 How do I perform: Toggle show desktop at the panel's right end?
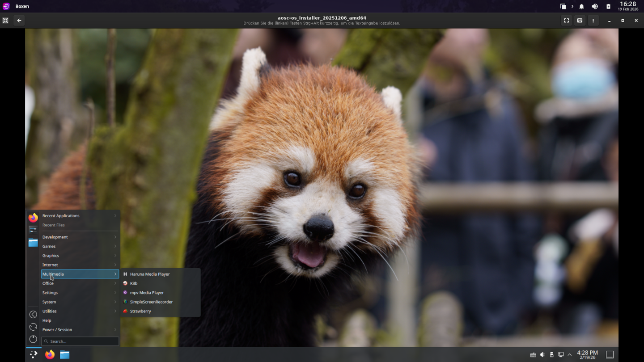pos(610,354)
